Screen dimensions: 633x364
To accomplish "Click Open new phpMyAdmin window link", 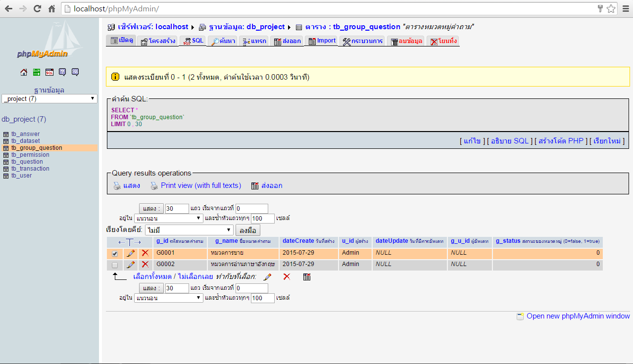I will (578, 316).
